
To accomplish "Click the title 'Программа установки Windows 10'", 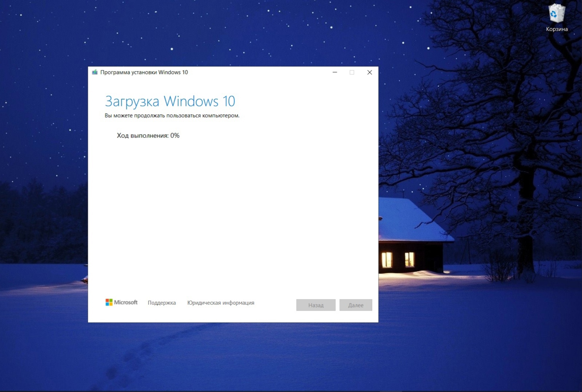I will click(x=144, y=72).
